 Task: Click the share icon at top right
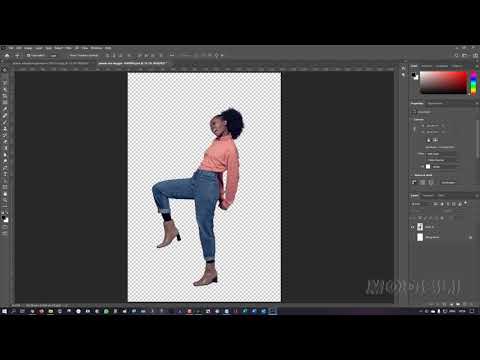point(475,55)
